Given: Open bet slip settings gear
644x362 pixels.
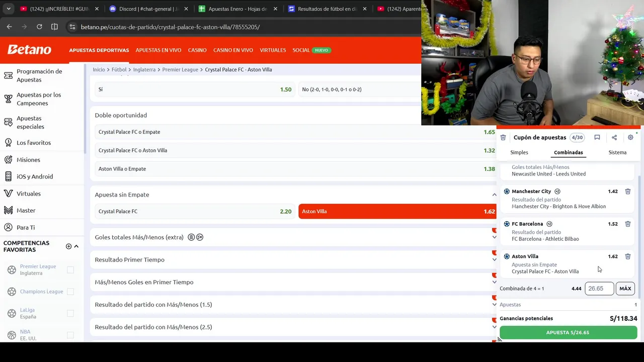Looking at the screenshot, I should (630, 137).
